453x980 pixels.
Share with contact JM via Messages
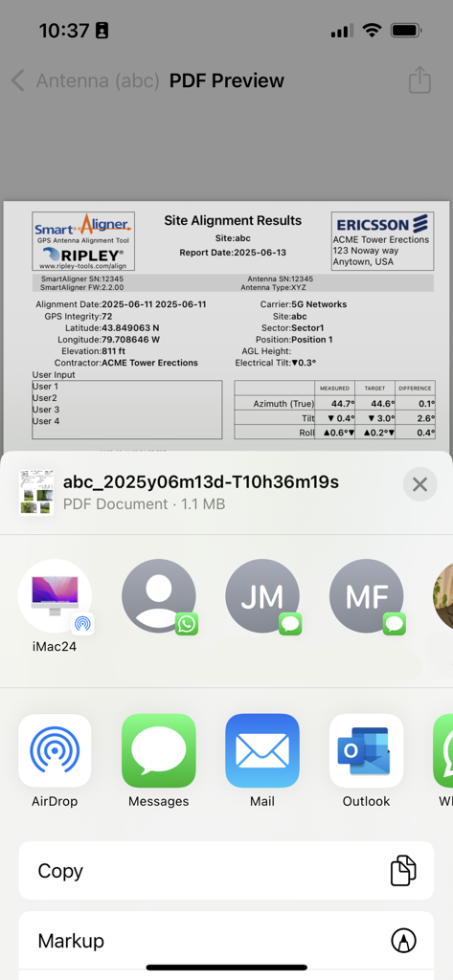coord(262,596)
